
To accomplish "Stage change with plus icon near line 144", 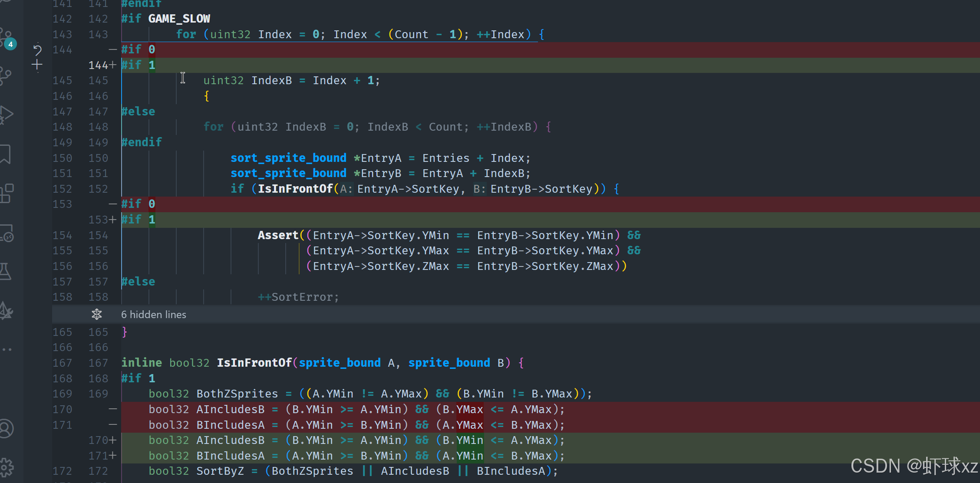I will coord(37,65).
